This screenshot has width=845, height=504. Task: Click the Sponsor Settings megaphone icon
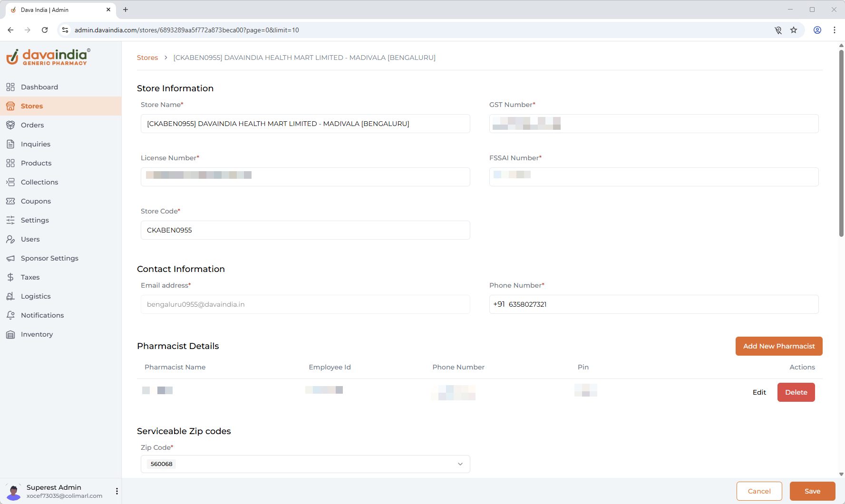tap(10, 258)
